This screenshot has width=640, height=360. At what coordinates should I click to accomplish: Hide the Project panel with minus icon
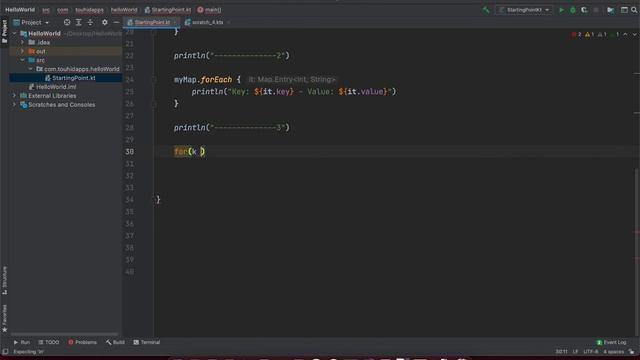coord(116,22)
